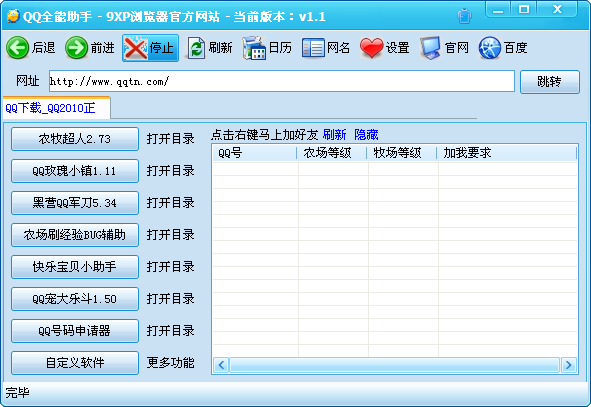The width and height of the screenshot is (591, 407).
Task: Go back with the green 后退 arrow
Action: pyautogui.click(x=17, y=48)
